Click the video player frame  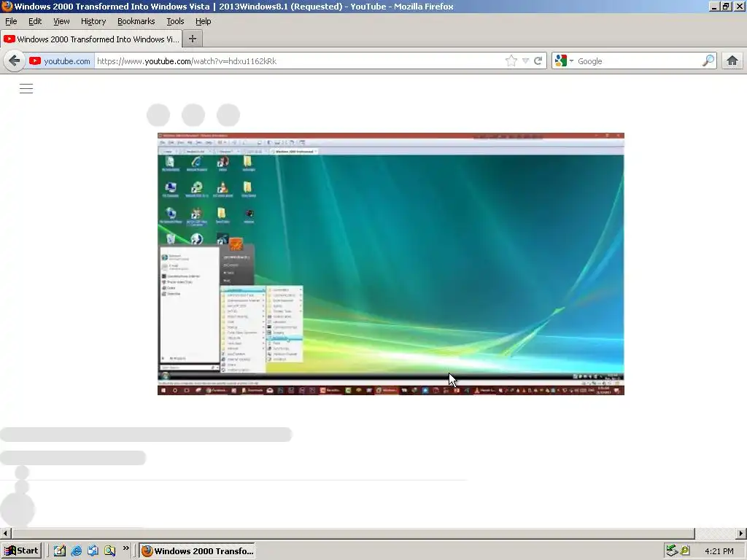click(x=391, y=264)
